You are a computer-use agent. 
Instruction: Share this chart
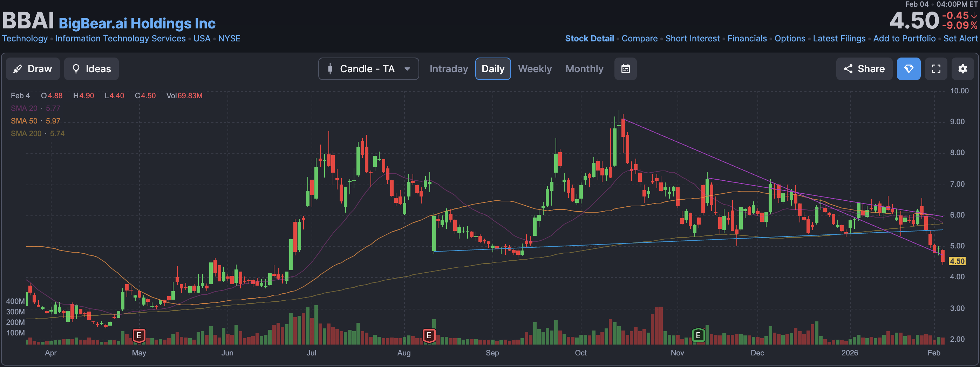point(864,69)
